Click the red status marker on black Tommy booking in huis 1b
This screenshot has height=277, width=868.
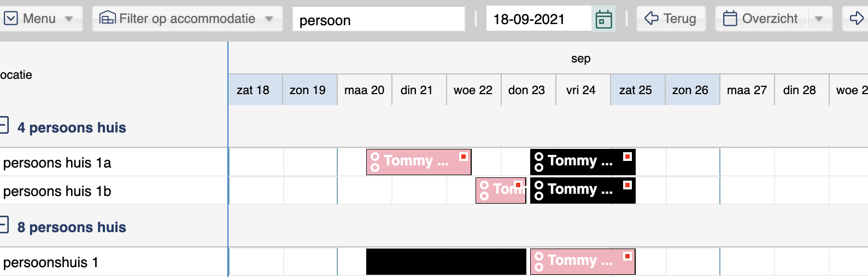pyautogui.click(x=627, y=185)
